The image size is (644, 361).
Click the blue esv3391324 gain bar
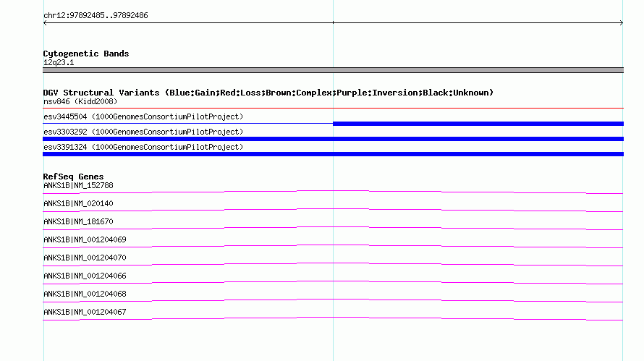333,154
